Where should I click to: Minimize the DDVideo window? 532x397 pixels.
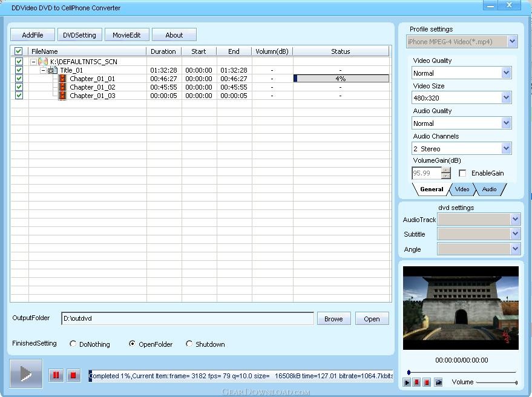pos(491,5)
